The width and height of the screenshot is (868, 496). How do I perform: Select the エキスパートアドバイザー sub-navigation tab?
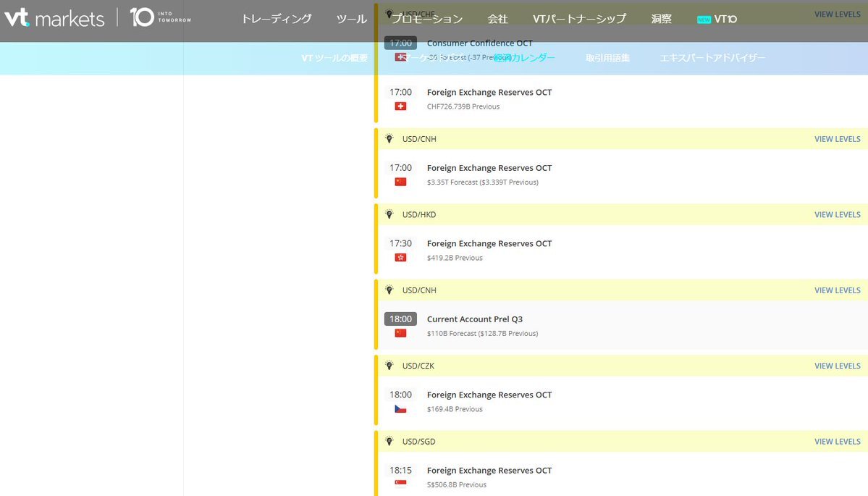click(712, 58)
